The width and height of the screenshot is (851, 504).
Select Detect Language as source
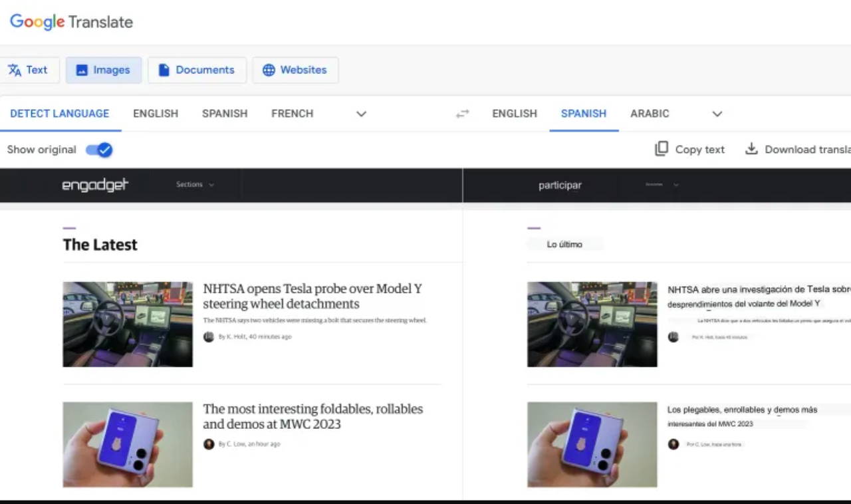click(x=60, y=114)
